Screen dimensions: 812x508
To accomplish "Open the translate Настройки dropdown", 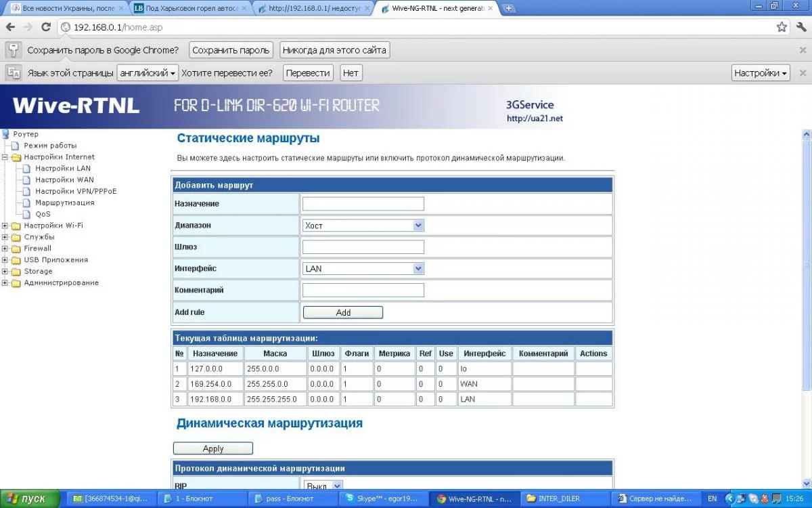I will (761, 72).
